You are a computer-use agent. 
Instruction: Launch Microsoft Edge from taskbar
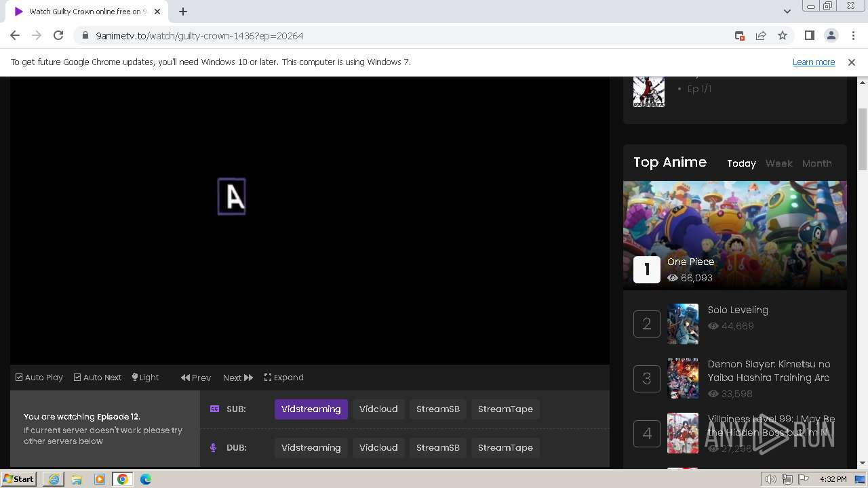(146, 479)
